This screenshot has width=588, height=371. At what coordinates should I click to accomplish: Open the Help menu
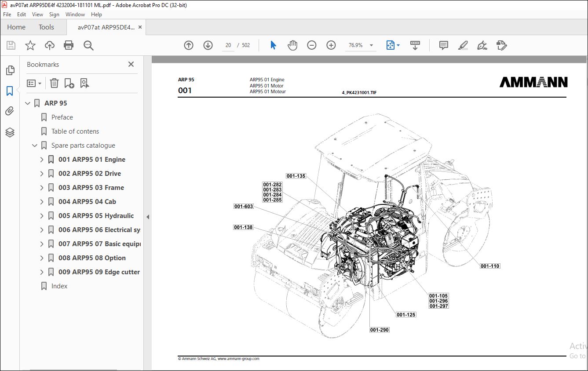click(x=96, y=15)
